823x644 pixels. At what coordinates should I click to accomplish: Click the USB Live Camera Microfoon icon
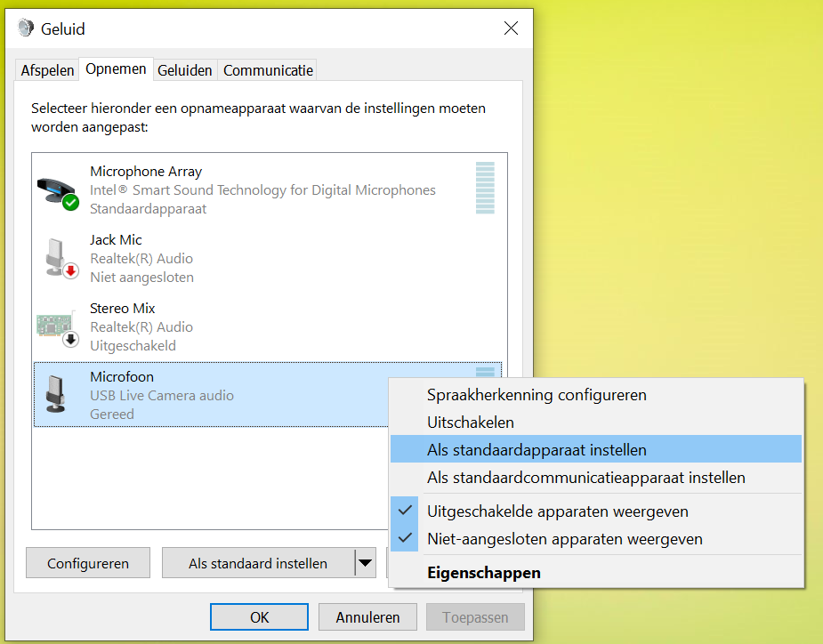[58, 394]
